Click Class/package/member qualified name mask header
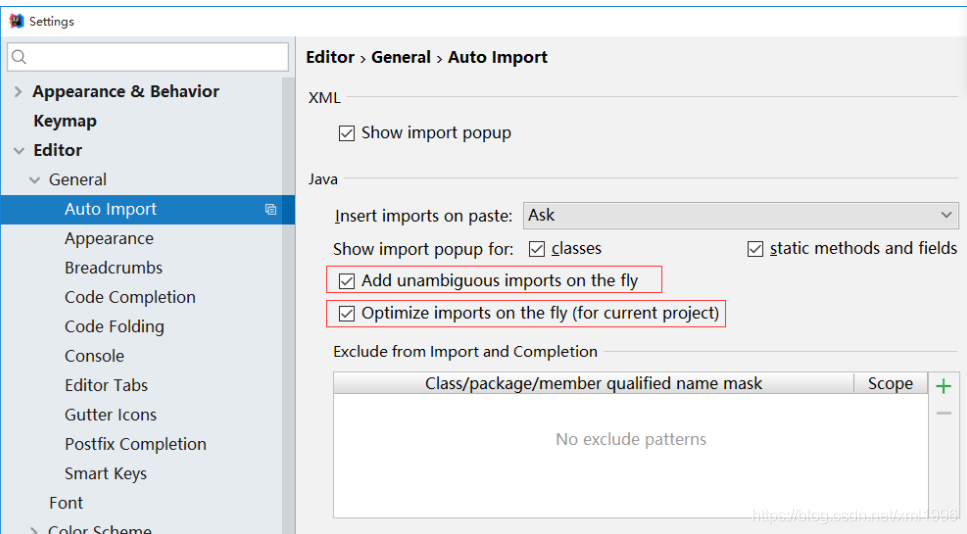This screenshot has height=534, width=967. tap(593, 384)
